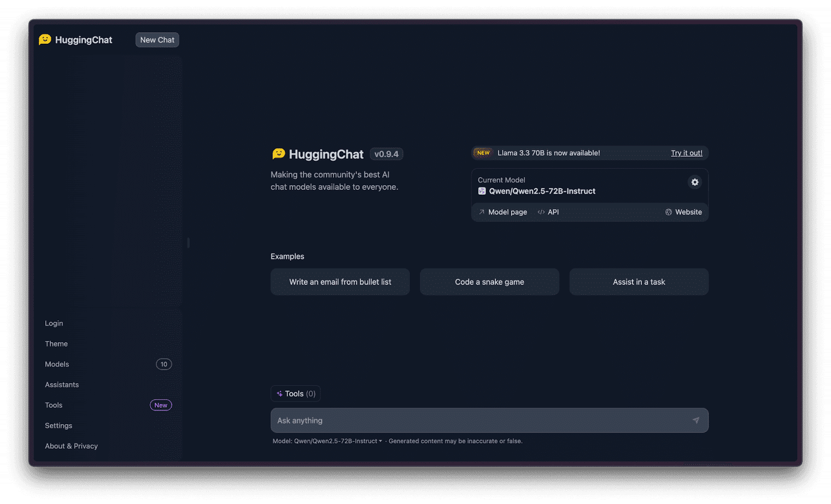Open the Model page link
This screenshot has width=831, height=504.
503,212
